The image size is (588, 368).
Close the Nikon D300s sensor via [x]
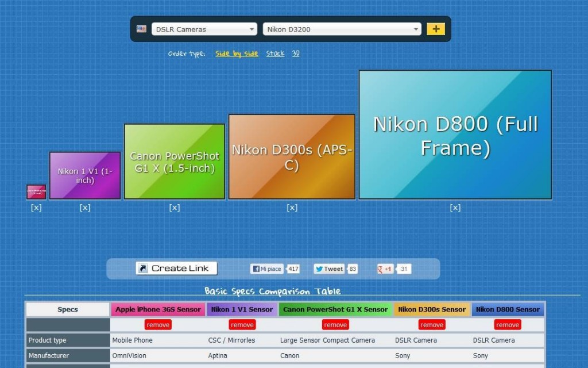tap(292, 208)
